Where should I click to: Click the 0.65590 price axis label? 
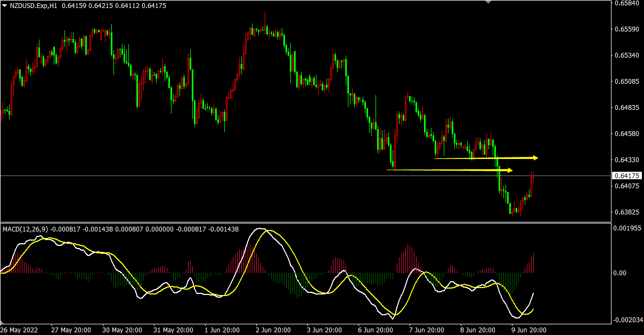click(x=626, y=29)
